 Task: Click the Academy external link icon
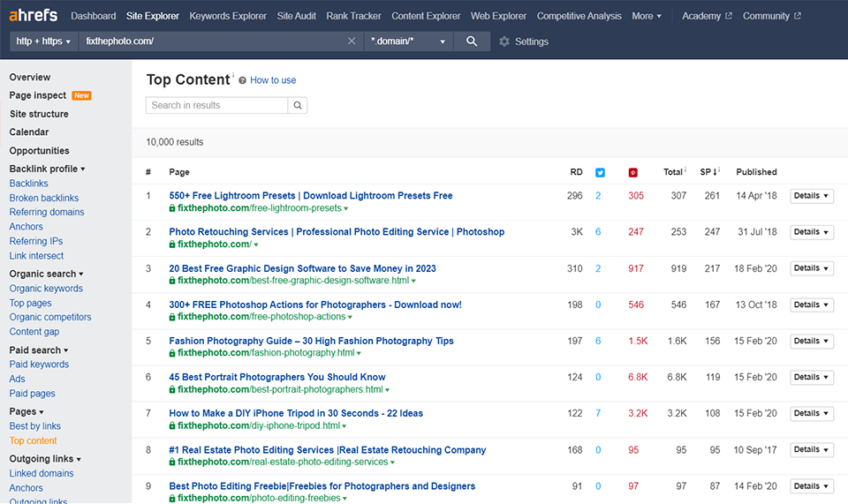pos(729,16)
